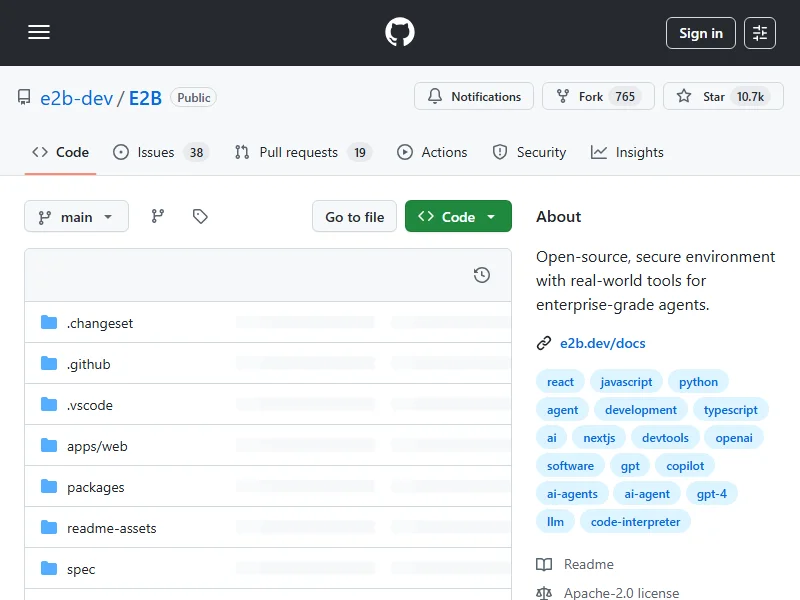The height and width of the screenshot is (600, 800).
Task: Star the E2B repository
Action: pos(723,97)
